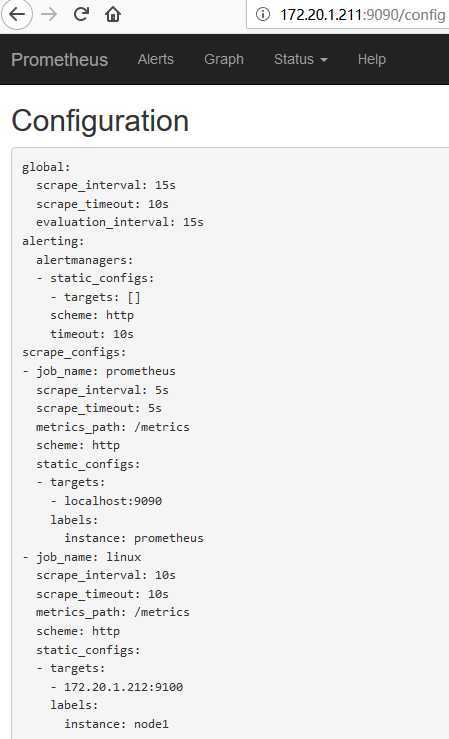The height and width of the screenshot is (739, 449).
Task: Open the Prometheus brand link
Action: point(60,60)
